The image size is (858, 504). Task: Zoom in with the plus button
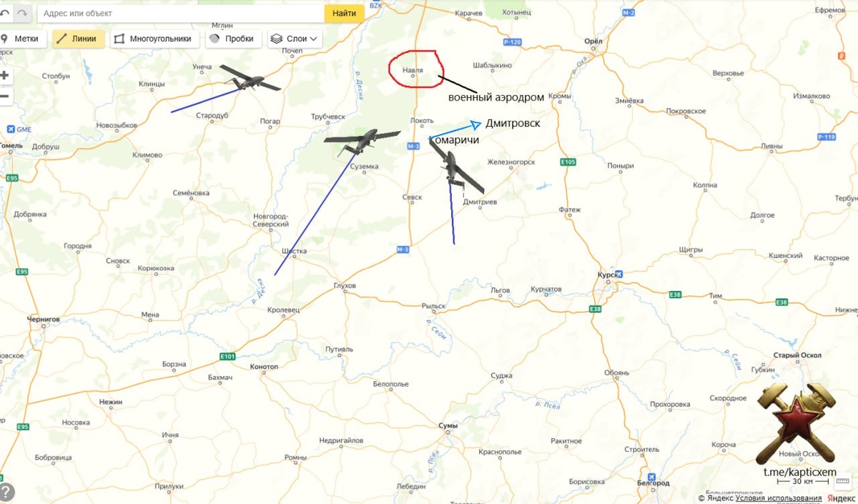coord(4,75)
